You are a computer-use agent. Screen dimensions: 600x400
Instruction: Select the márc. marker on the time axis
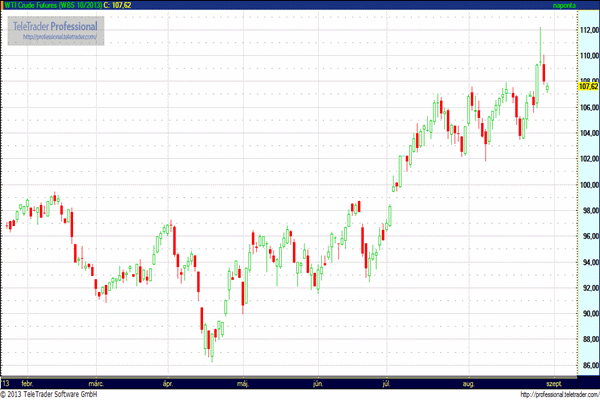click(97, 383)
